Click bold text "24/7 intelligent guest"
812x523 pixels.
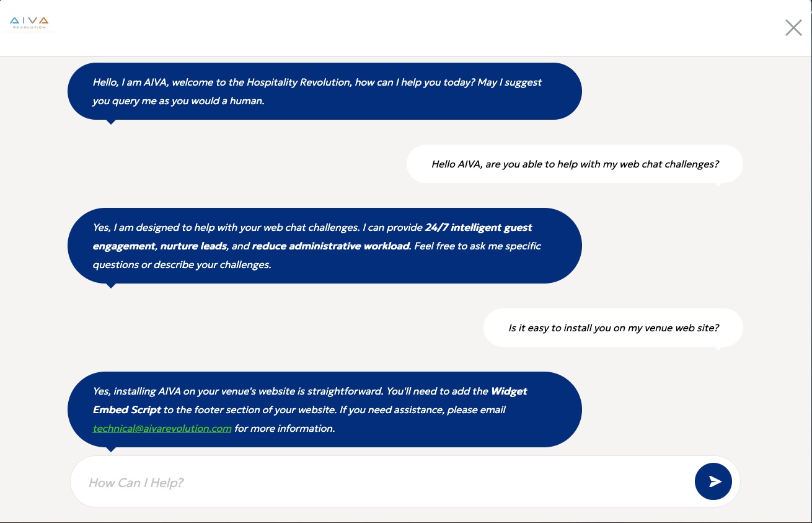coord(479,228)
